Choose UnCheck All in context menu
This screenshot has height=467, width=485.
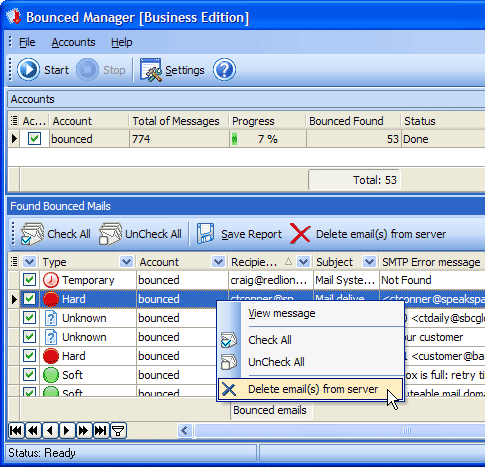pyautogui.click(x=311, y=362)
